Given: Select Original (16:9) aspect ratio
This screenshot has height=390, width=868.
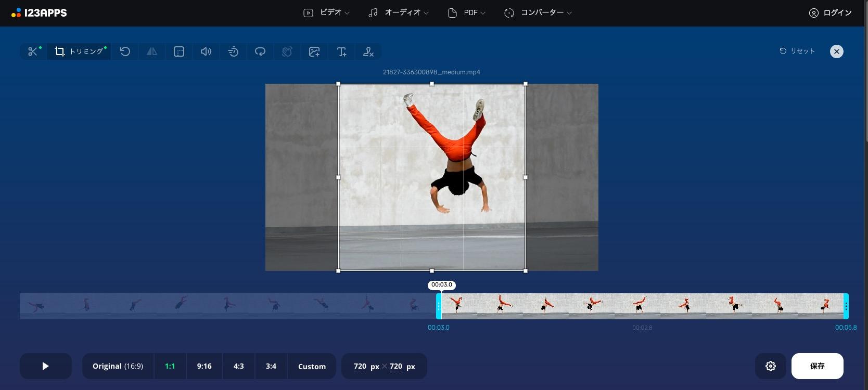Looking at the screenshot, I should click(x=118, y=366).
